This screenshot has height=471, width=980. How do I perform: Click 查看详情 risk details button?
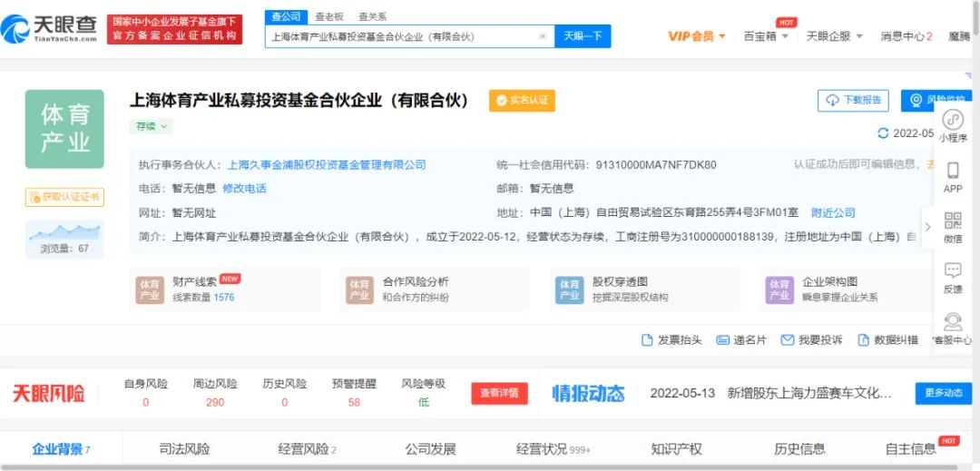499,393
